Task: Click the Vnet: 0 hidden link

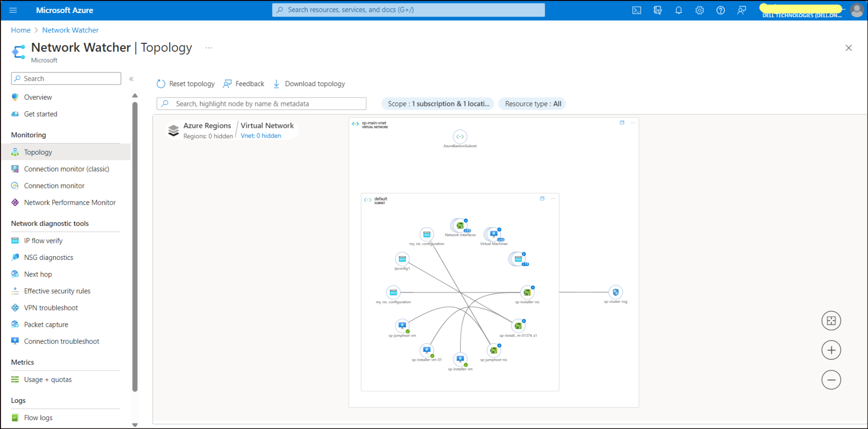Action: 261,136
